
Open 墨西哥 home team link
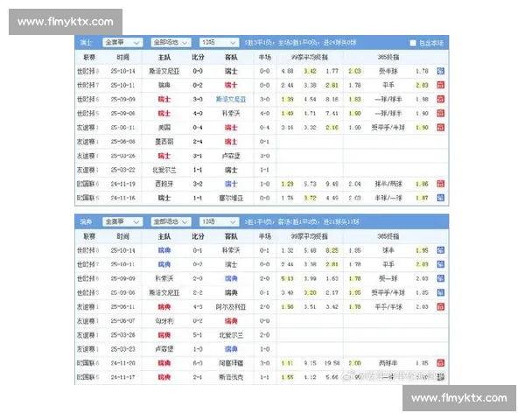(x=164, y=142)
